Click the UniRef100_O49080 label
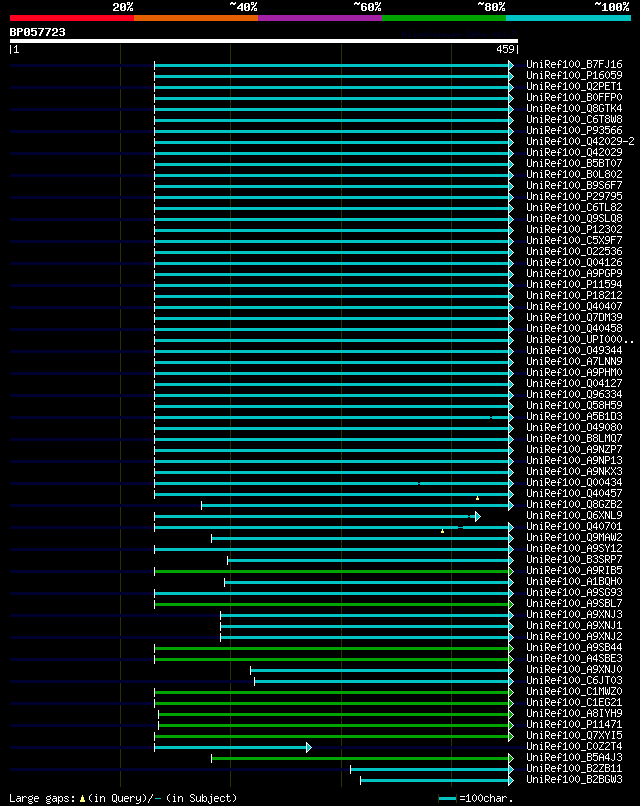 (x=574, y=427)
